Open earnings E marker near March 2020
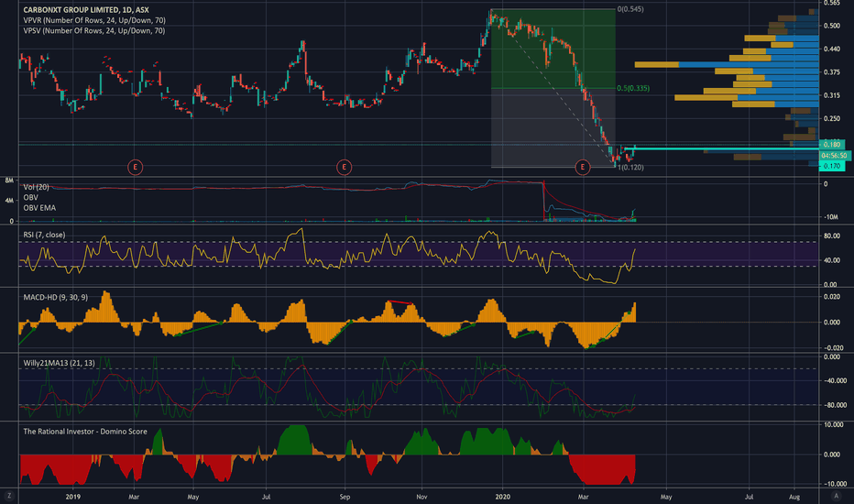This screenshot has width=854, height=504. point(582,168)
